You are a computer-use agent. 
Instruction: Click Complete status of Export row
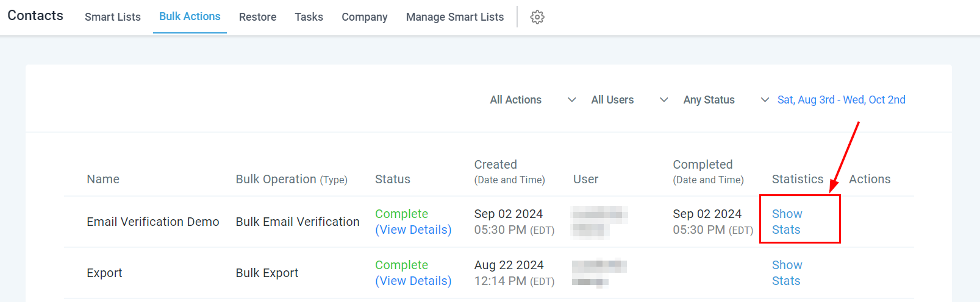[401, 265]
